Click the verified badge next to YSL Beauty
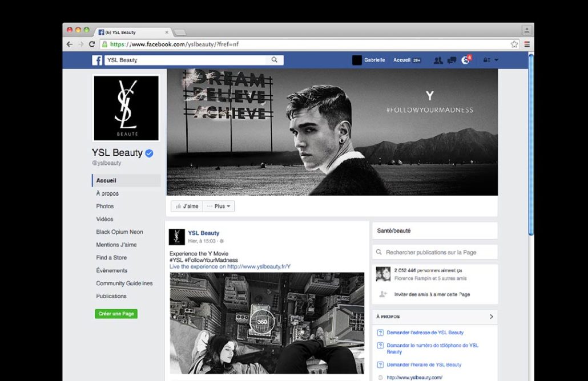The image size is (588, 381). click(x=149, y=153)
